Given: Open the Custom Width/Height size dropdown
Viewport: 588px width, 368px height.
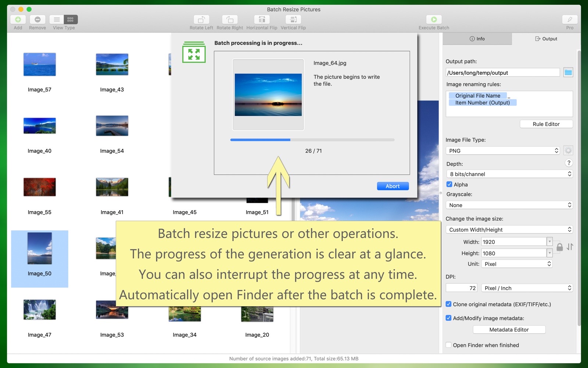Looking at the screenshot, I should click(x=509, y=230).
